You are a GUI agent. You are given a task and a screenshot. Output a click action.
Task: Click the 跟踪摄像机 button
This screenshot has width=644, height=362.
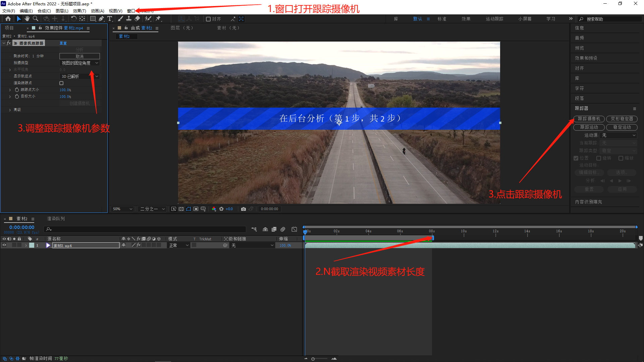[589, 119]
